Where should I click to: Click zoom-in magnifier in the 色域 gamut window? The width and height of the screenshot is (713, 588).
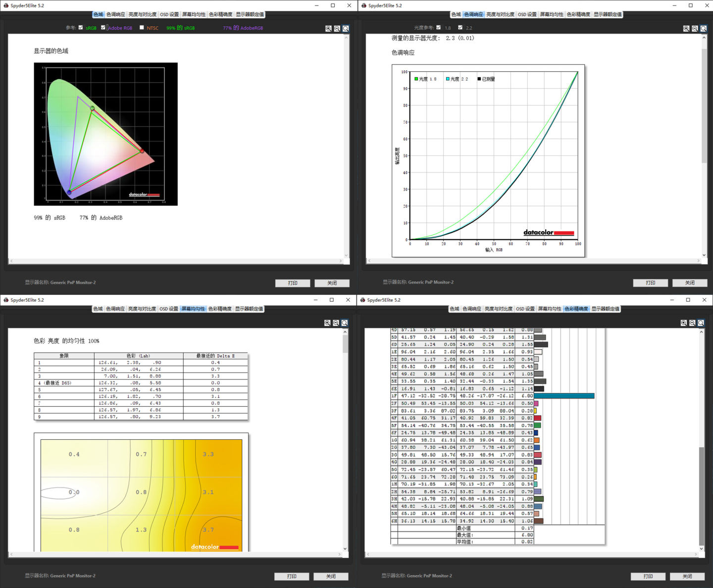click(328, 29)
